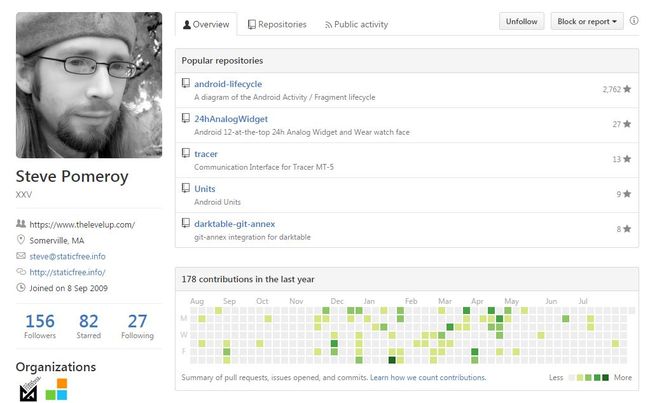The height and width of the screenshot is (403, 650).
Task: Click Steve Pomeroy's profile photo
Action: 89,85
